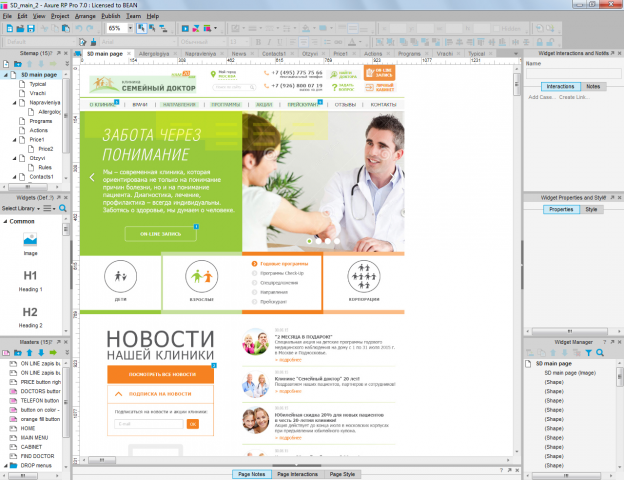Open the publish options dropdown arrow
624x480 pixels.
click(x=215, y=28)
